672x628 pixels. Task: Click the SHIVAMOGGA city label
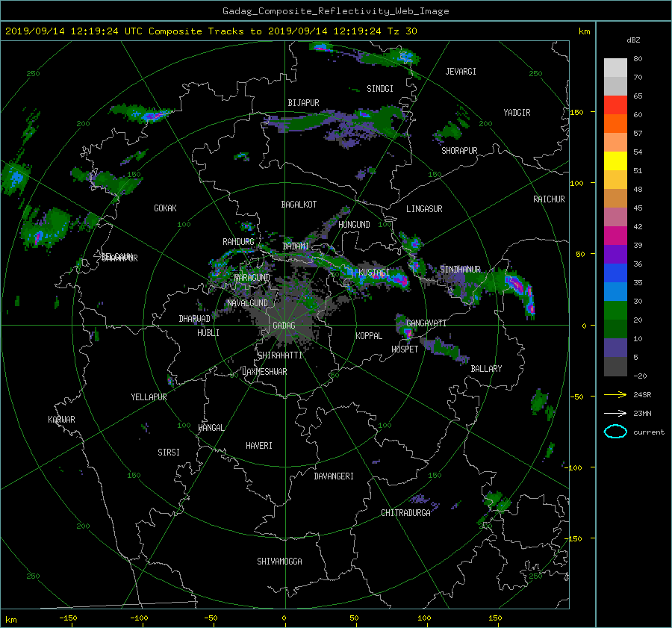pyautogui.click(x=279, y=562)
